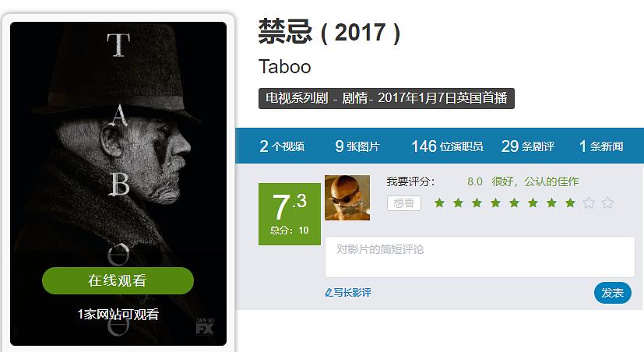Open the 1 条新闻 tab
644x352 pixels.
601,146
